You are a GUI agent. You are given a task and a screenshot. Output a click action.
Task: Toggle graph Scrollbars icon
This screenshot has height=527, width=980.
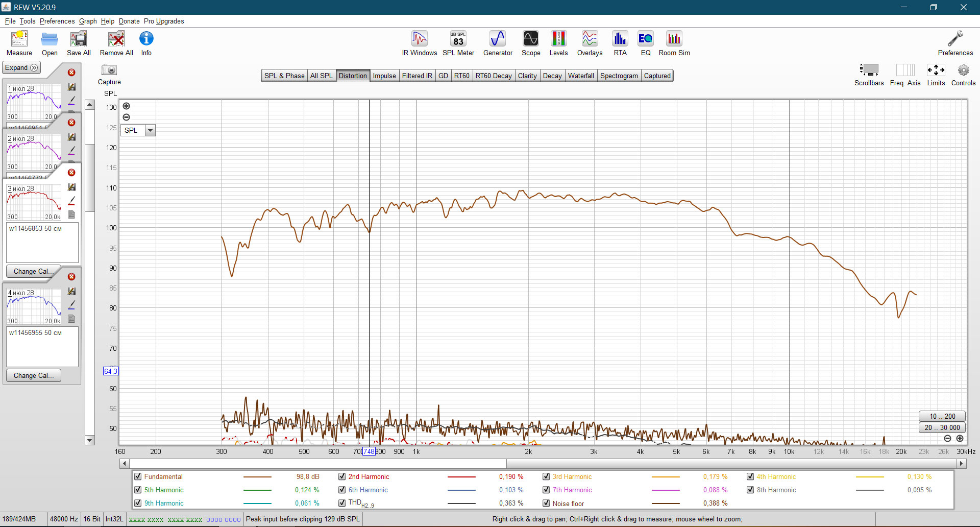869,70
